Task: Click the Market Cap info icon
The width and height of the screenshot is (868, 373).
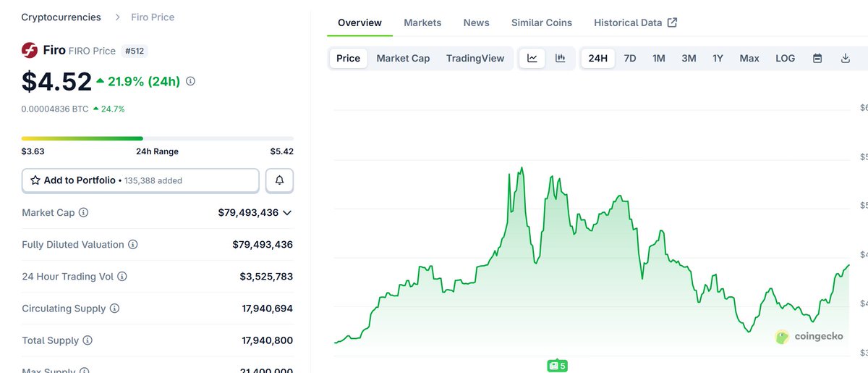Action: [83, 213]
